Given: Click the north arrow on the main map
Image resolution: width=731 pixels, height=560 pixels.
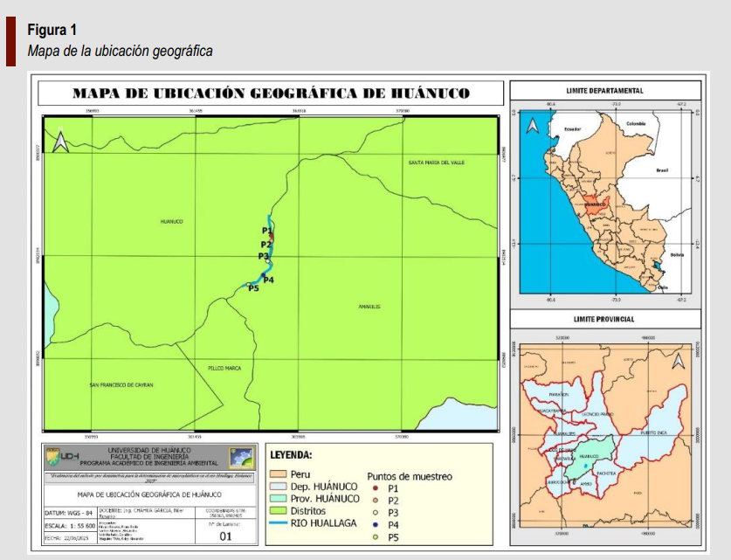Looking at the screenshot, I should 60,142.
